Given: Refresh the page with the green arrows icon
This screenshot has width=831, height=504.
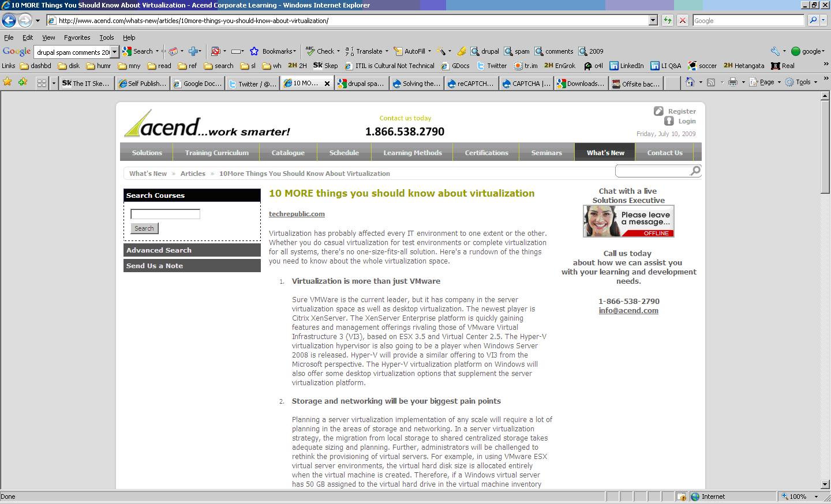Looking at the screenshot, I should click(668, 20).
